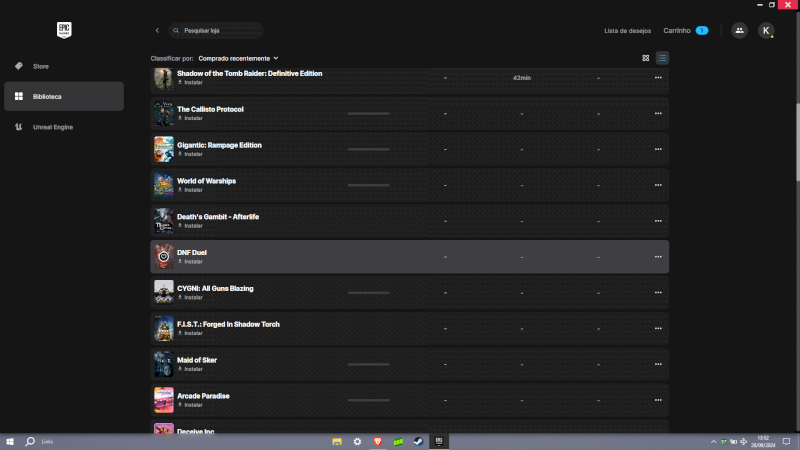The image size is (800, 450).
Task: Open the K user profile avatar
Action: tap(766, 31)
